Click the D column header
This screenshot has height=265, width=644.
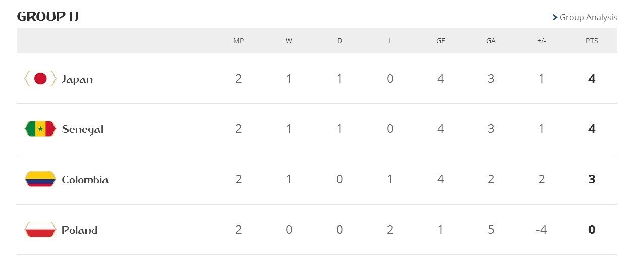tap(339, 41)
